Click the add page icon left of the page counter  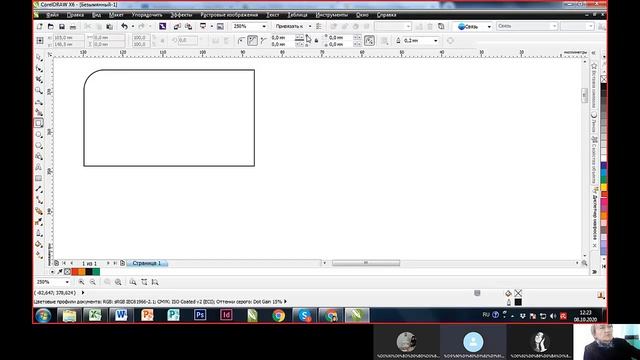click(56, 263)
